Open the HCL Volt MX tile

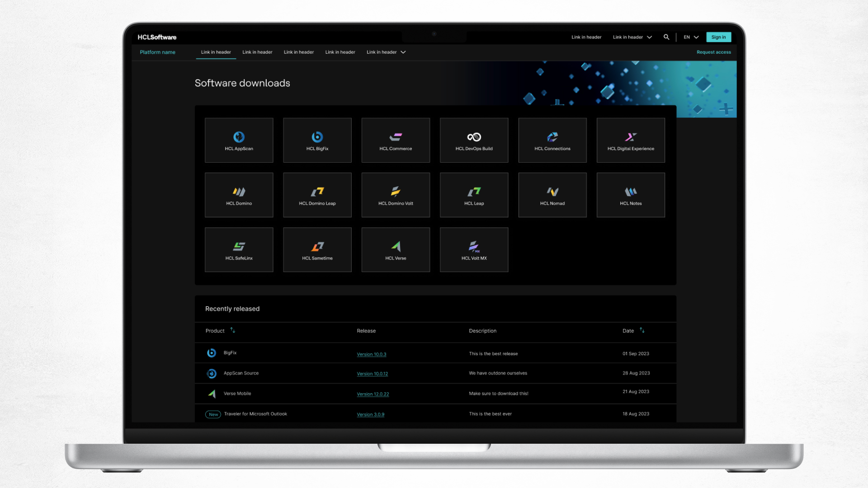click(474, 250)
